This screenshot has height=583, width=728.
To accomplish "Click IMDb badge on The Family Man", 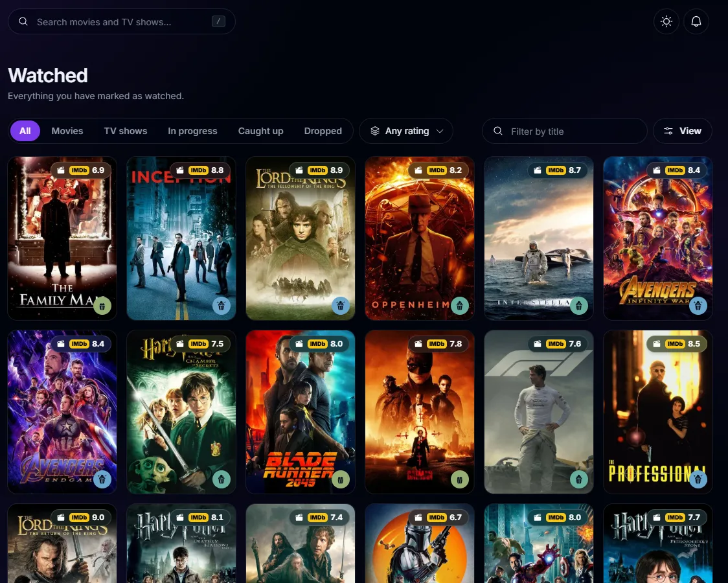I will click(79, 170).
